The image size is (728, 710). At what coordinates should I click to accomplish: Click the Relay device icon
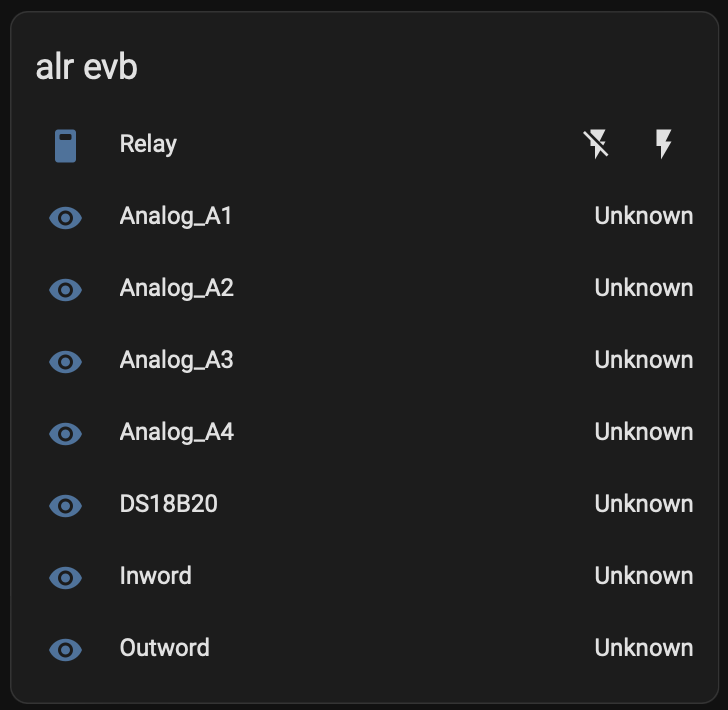coord(65,145)
